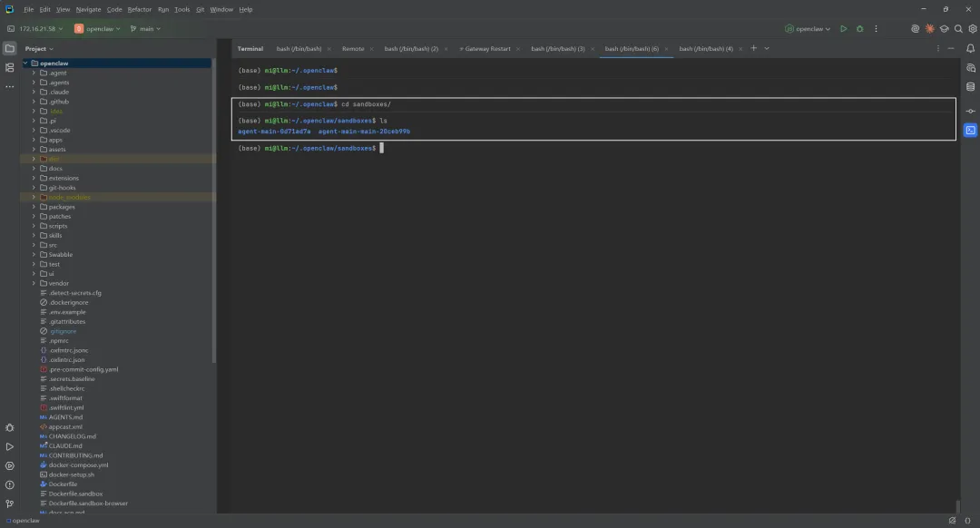The height and width of the screenshot is (528, 980).
Task: Select the docker-compose.yml file
Action: pyautogui.click(x=78, y=464)
